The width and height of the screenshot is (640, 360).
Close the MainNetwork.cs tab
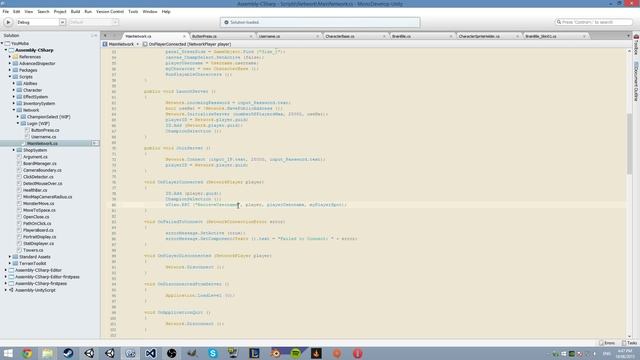point(184,36)
